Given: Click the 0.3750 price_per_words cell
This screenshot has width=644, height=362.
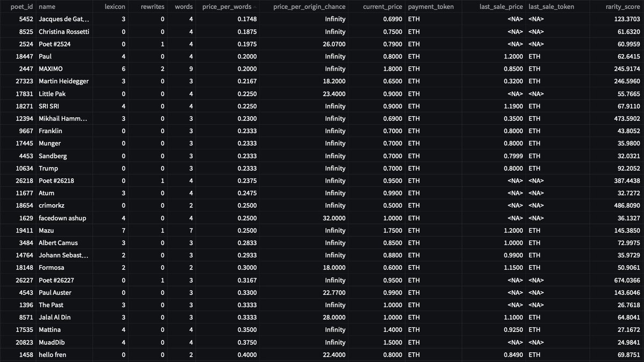Looking at the screenshot, I should pos(228,342).
